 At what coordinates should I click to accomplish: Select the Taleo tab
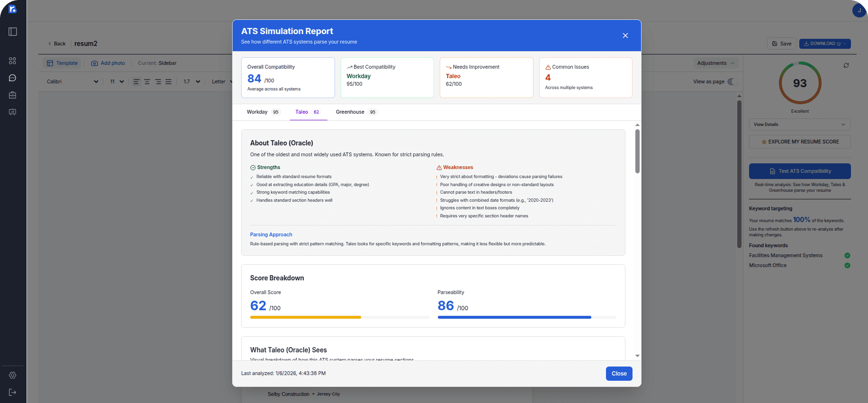(308, 112)
